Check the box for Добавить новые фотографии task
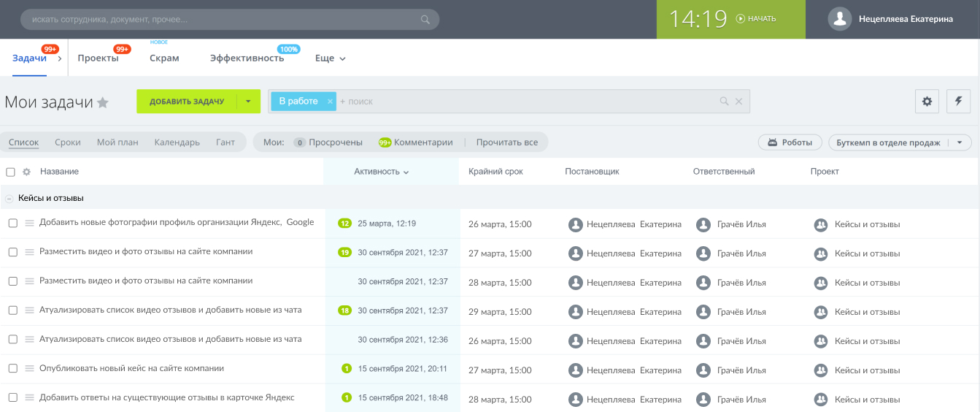The width and height of the screenshot is (980, 412). [x=12, y=224]
